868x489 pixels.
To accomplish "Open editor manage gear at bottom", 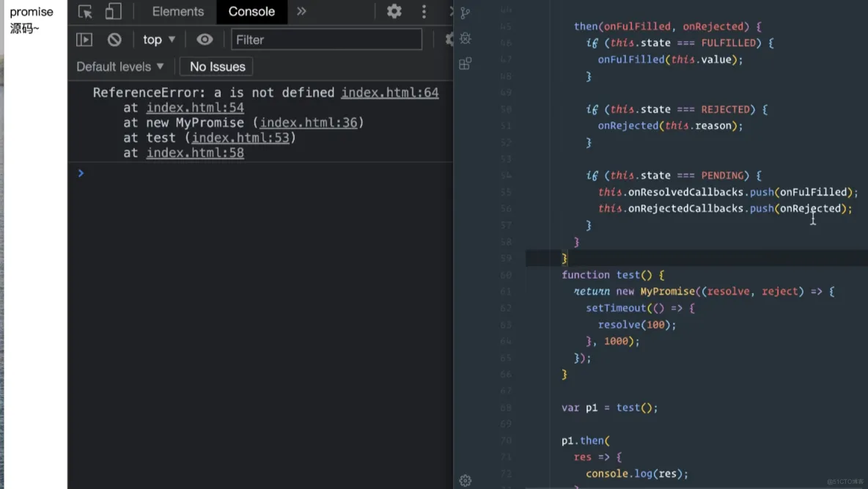I will click(x=466, y=480).
